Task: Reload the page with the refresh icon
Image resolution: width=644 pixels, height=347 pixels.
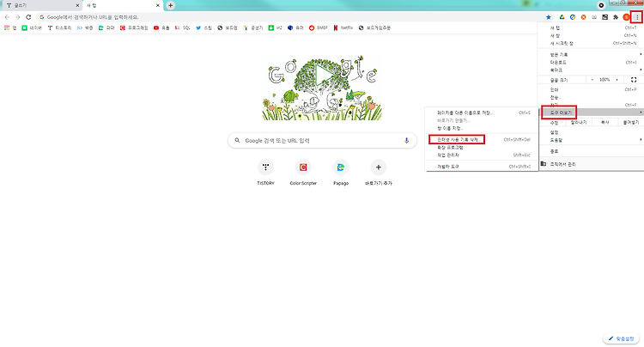Action: pos(28,17)
